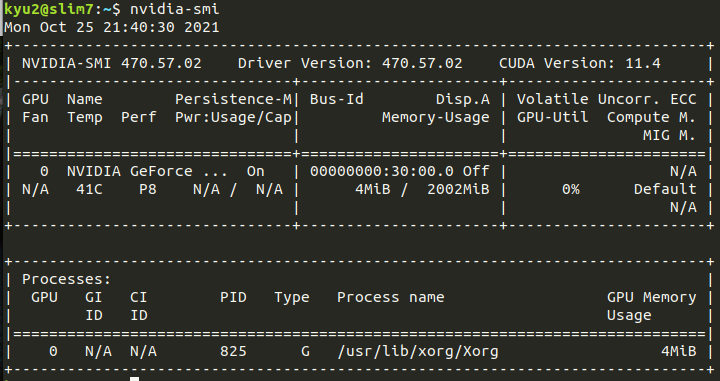Click the 'Persistence-M' column header

coord(233,99)
